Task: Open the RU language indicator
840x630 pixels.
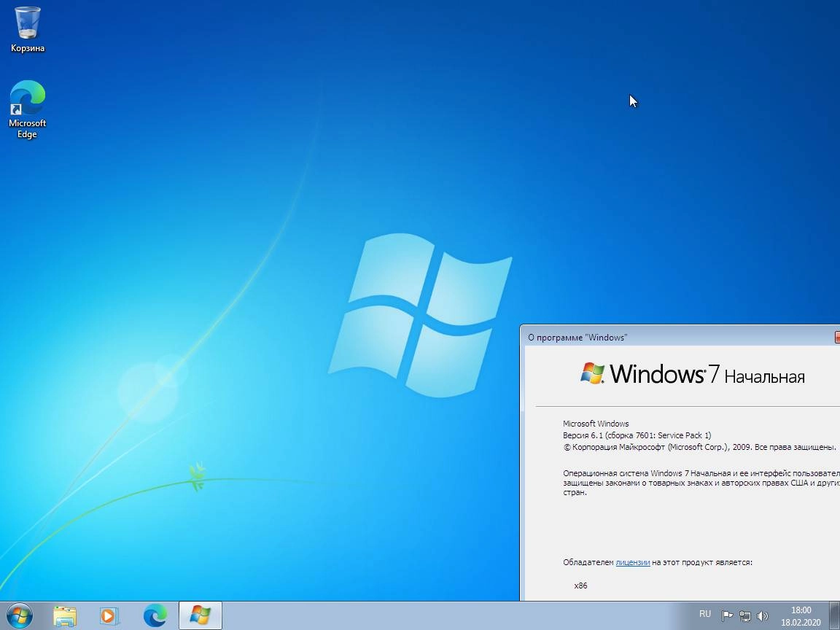Action: point(705,615)
